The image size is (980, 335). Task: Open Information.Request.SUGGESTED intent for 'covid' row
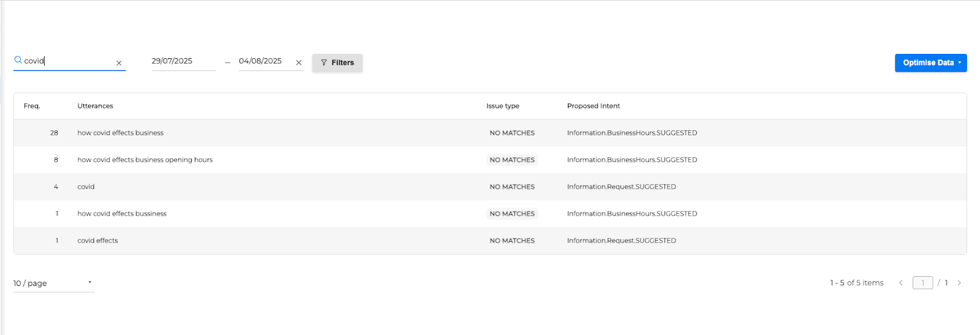(622, 187)
